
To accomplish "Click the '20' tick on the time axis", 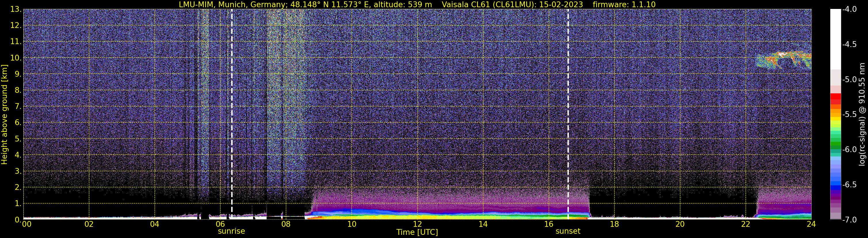I will (680, 224).
